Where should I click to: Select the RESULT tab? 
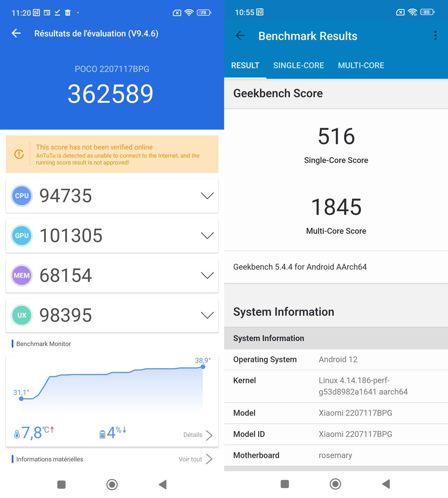point(245,65)
